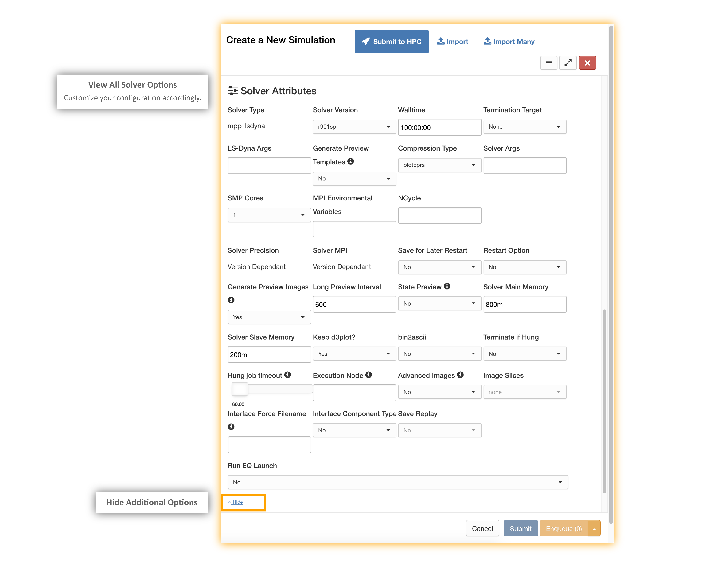Screen dimensions: 728x567
Task: Click info icon under Interface Force Filename
Action: [231, 427]
